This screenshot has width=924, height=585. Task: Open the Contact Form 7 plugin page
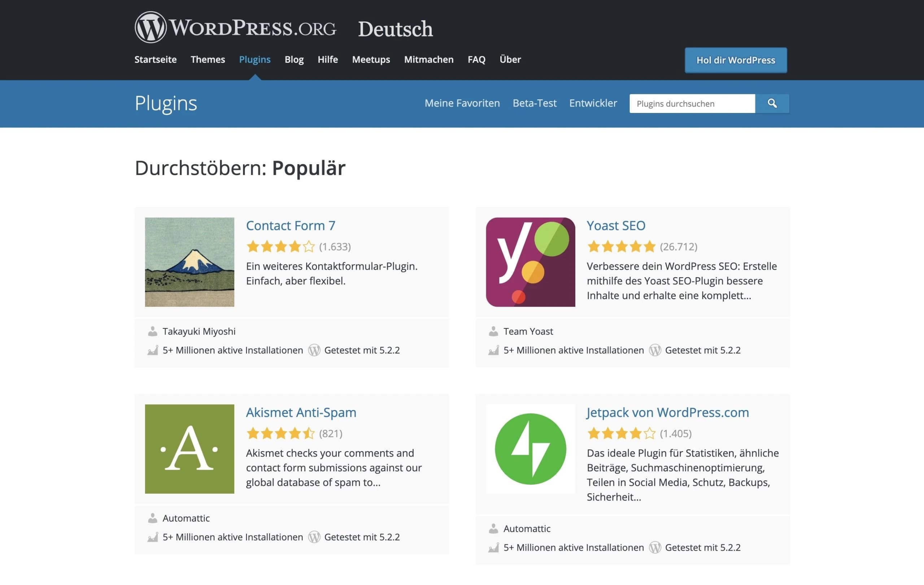tap(291, 226)
